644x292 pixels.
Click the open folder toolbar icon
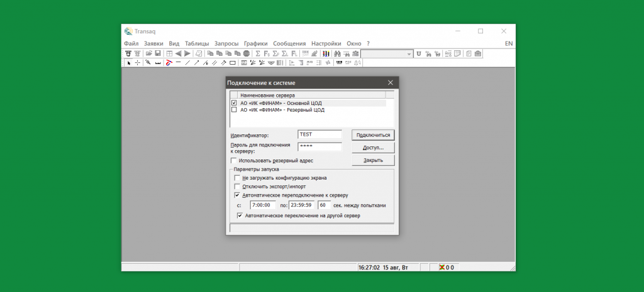click(x=148, y=54)
